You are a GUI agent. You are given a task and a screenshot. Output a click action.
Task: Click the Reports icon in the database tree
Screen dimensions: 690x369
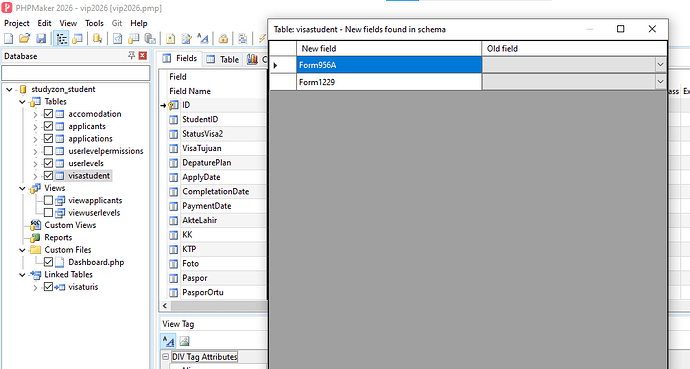click(35, 237)
